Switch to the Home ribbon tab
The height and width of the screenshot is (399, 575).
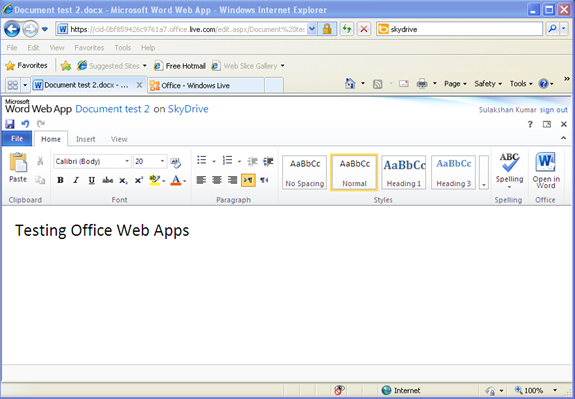[51, 139]
